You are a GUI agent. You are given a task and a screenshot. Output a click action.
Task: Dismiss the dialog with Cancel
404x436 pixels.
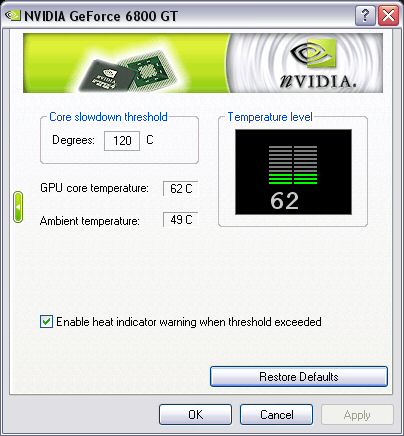(x=277, y=415)
